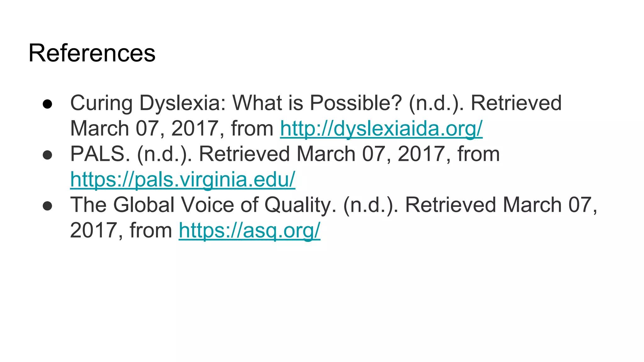Image resolution: width=644 pixels, height=362 pixels.
Task: Click the second bullet point dot
Action: (47, 155)
